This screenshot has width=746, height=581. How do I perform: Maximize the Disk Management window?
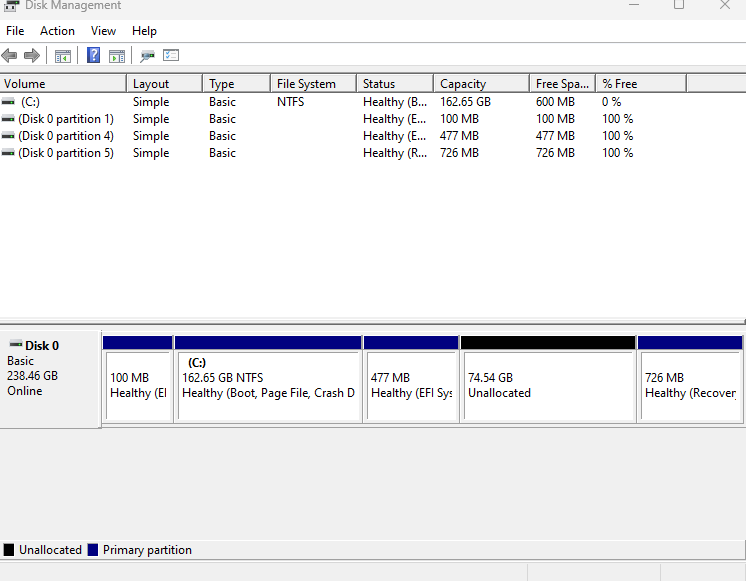point(679,5)
